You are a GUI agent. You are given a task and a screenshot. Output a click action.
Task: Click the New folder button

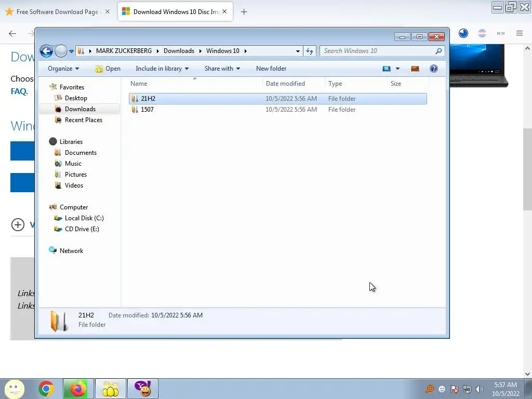pos(271,69)
